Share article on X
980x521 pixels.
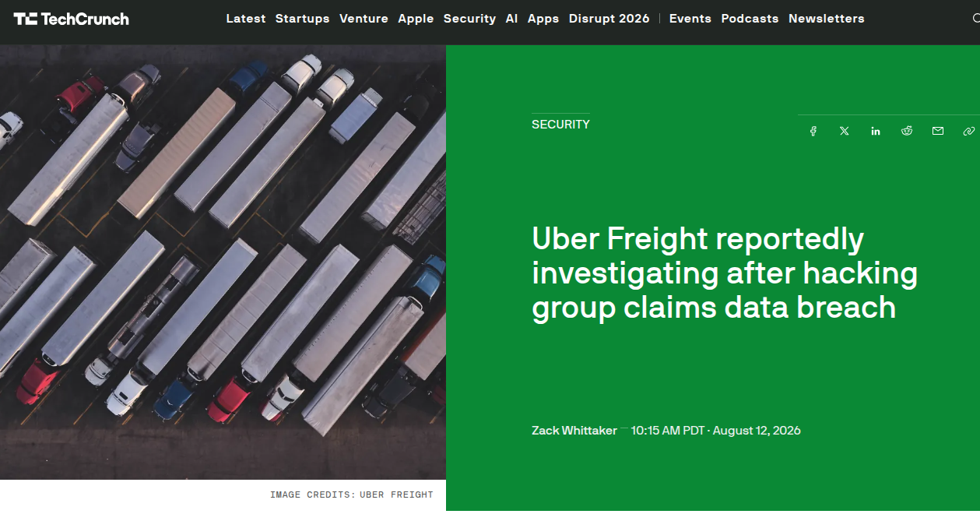coord(845,131)
